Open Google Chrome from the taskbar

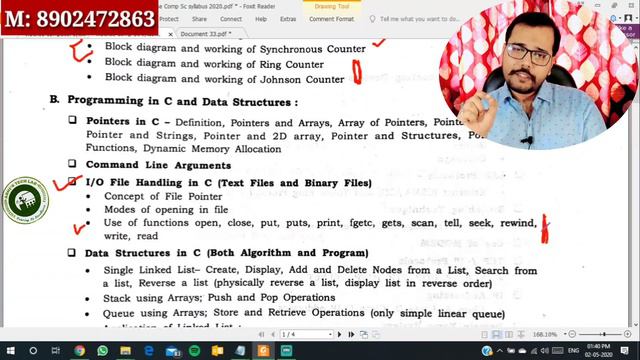coord(79,351)
